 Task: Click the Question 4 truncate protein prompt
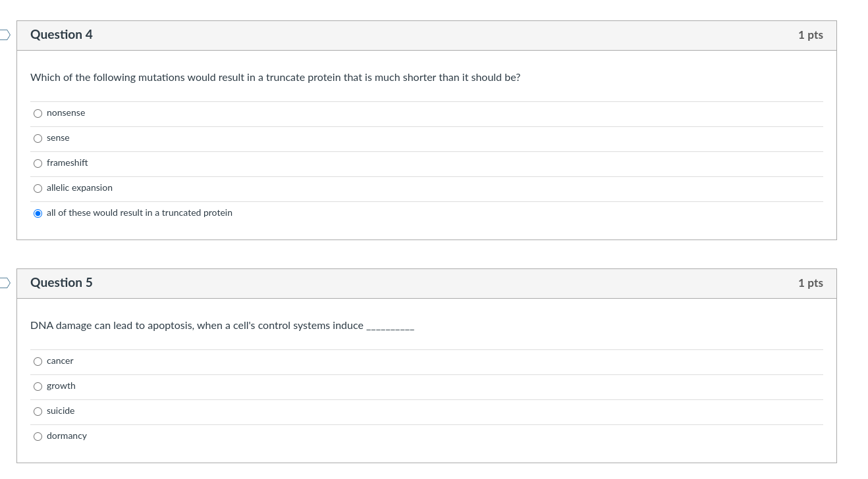(275, 78)
